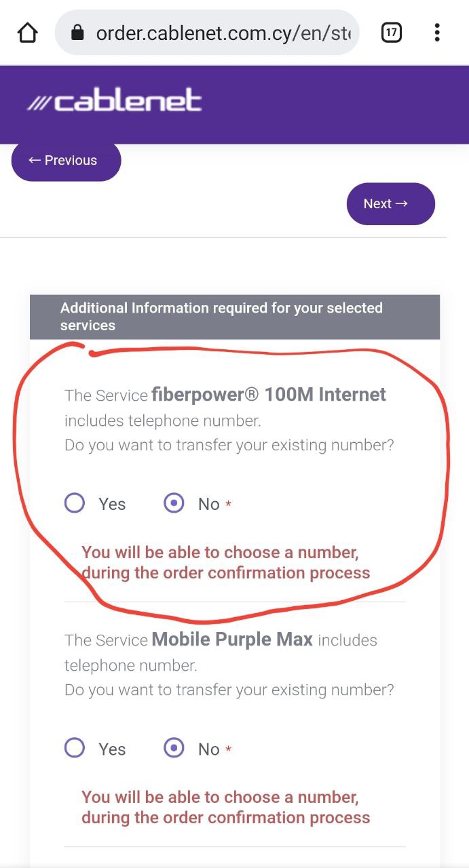Tap the left arrow inside the Previous button
This screenshot has height=868, width=469.
35,161
